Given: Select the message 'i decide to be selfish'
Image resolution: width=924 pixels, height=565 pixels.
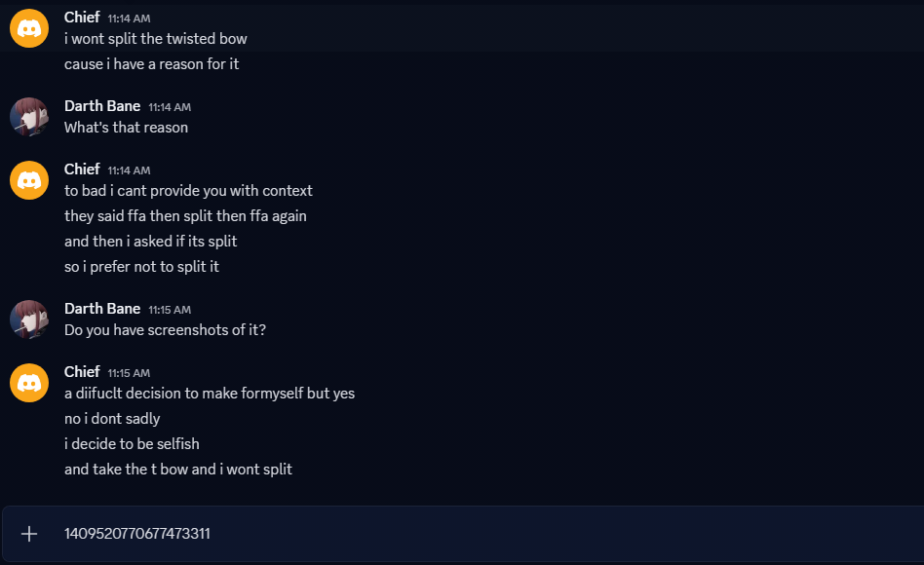Looking at the screenshot, I should click(x=132, y=444).
